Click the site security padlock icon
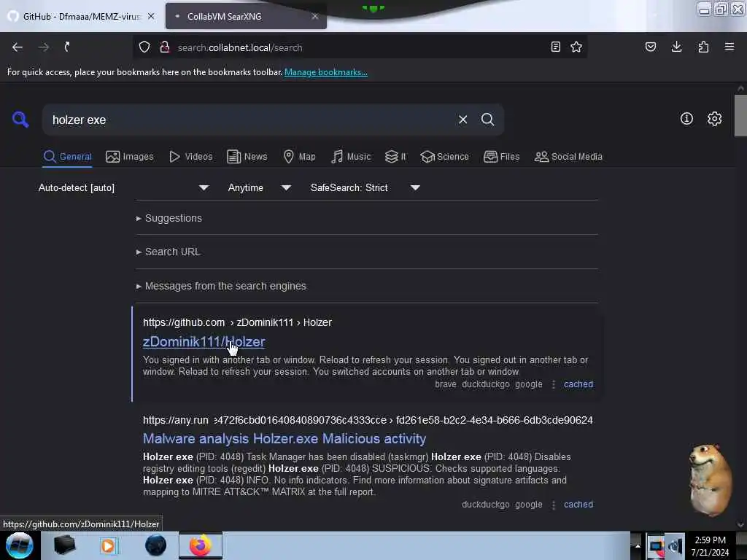Image resolution: width=747 pixels, height=560 pixels. coord(165,47)
